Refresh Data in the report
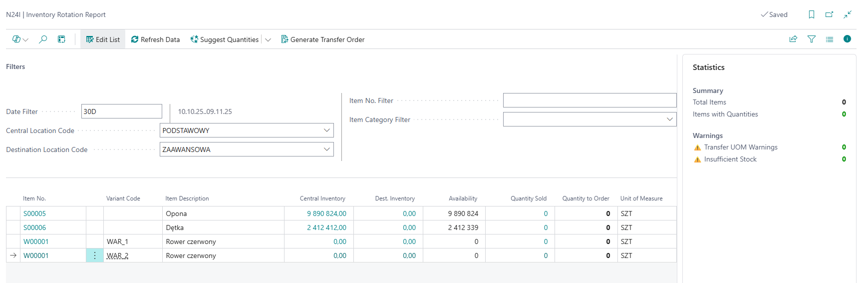 155,39
